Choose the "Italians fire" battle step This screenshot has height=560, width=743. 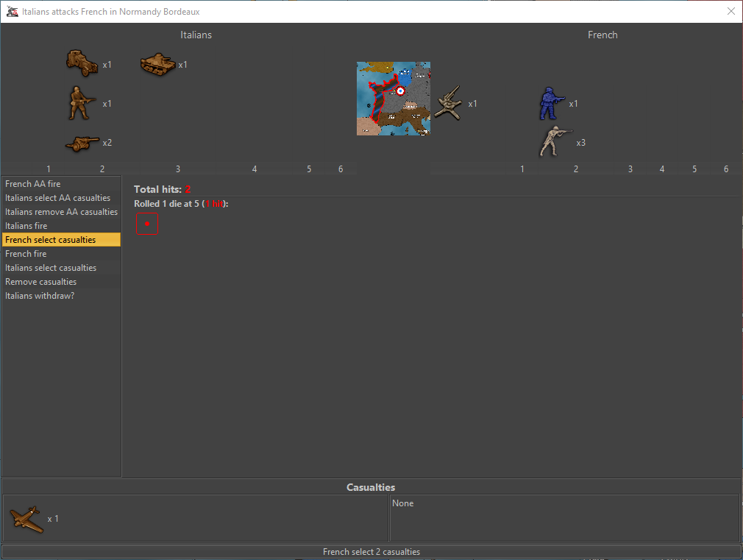tap(26, 226)
